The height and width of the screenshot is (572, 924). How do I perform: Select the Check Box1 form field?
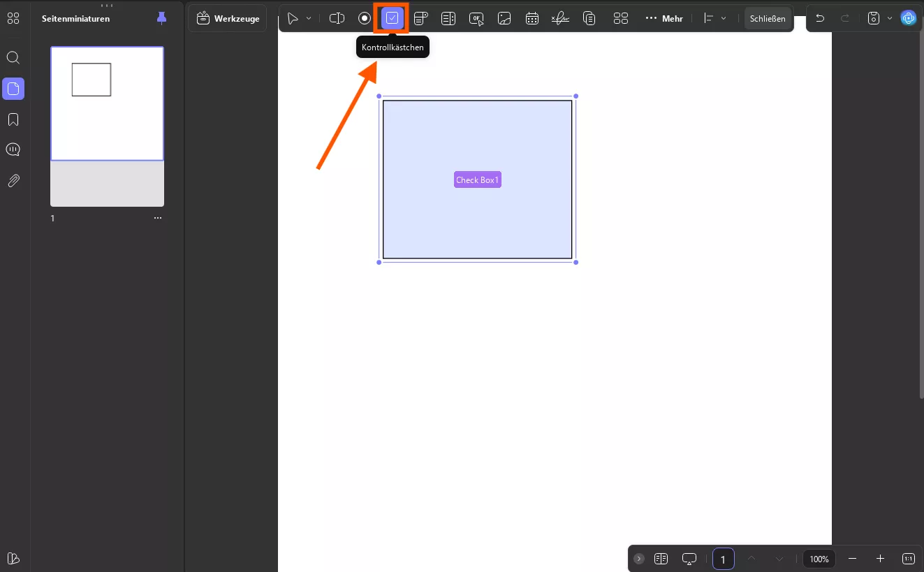coord(478,179)
